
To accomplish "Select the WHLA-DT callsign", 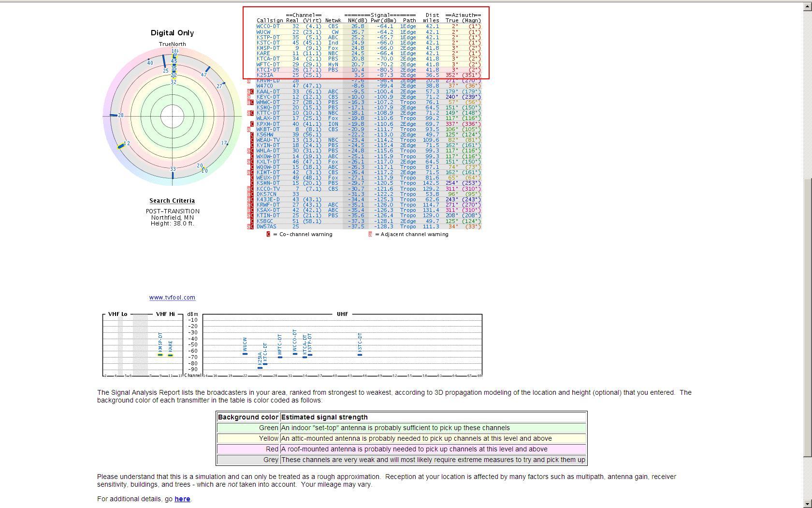I will (268, 151).
